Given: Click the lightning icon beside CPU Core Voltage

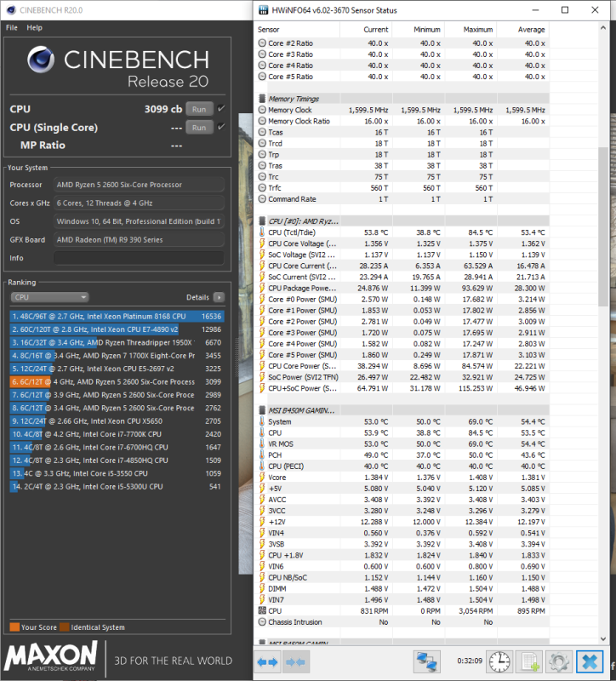Looking at the screenshot, I should pos(262,243).
